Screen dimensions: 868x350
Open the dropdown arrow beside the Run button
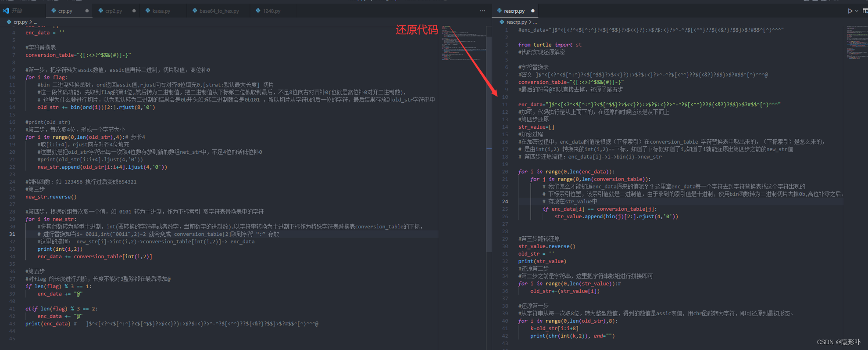(x=857, y=11)
